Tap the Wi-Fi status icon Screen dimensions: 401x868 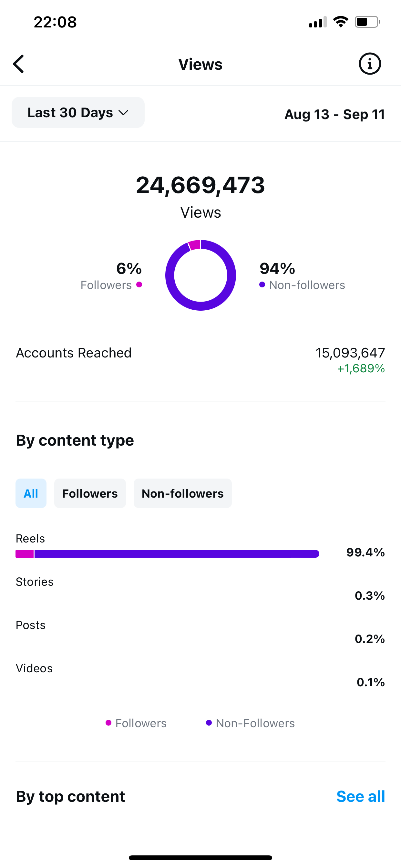[340, 22]
